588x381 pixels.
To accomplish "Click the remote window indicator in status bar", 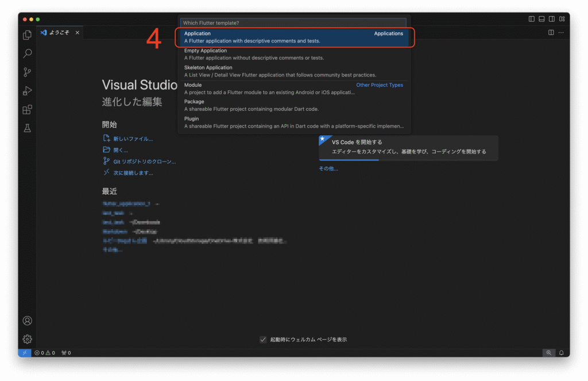I will pos(24,353).
